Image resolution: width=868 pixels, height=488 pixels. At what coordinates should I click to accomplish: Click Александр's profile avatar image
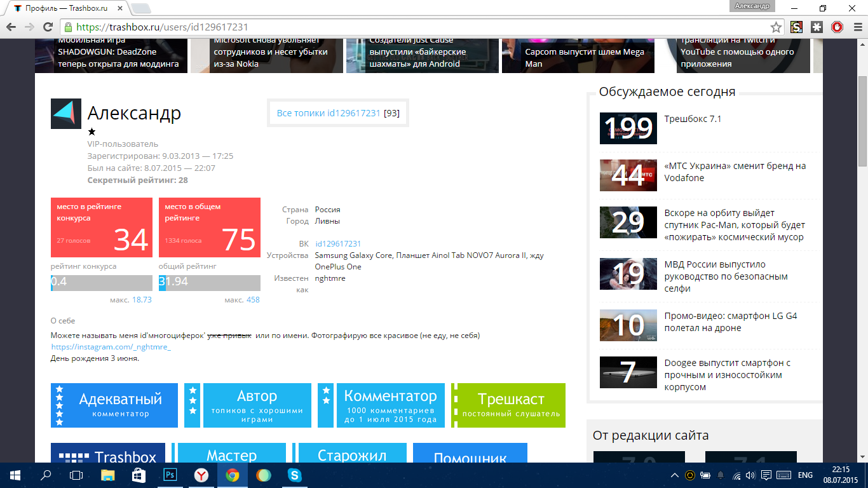click(66, 114)
